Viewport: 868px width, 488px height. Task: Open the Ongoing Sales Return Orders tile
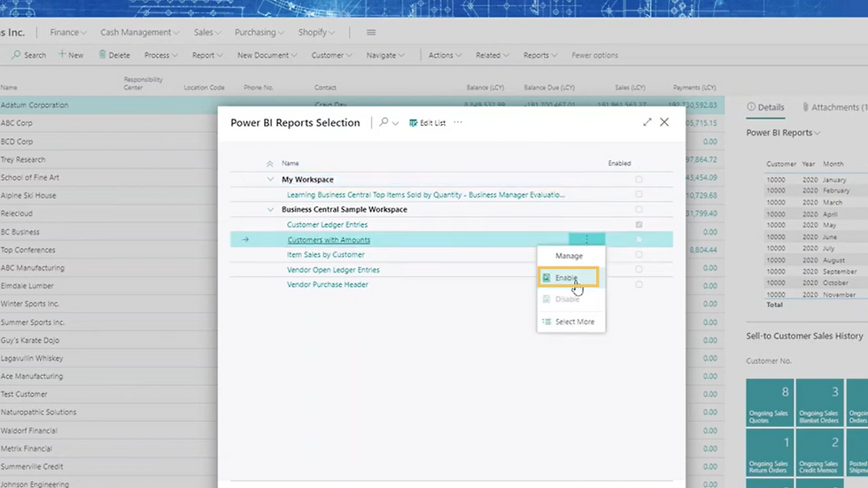coord(770,453)
